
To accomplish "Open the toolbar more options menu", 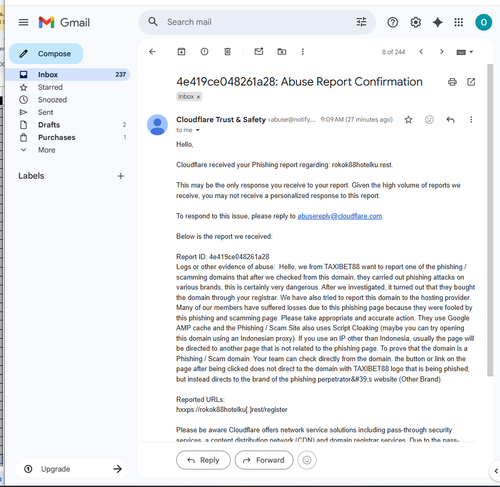I will coord(303,52).
